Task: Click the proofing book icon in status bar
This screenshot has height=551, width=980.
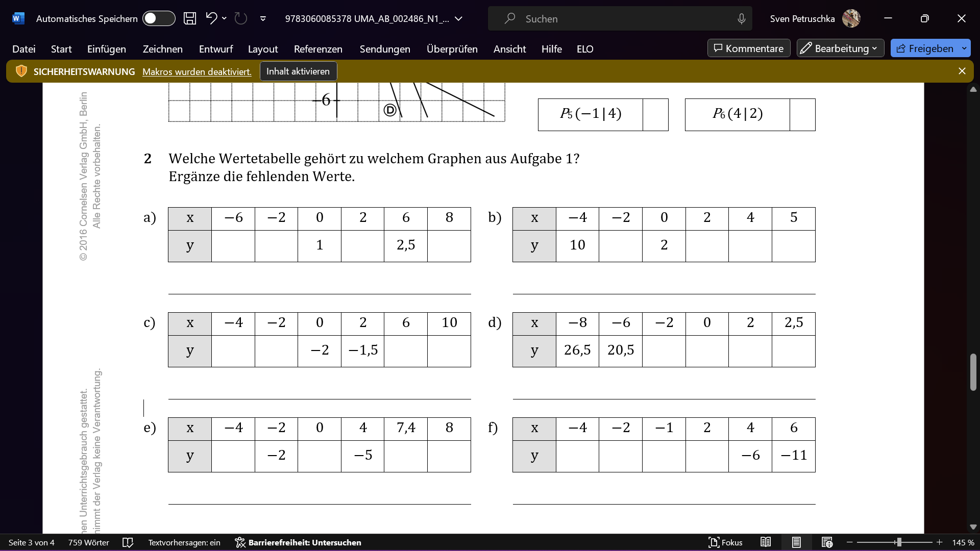Action: (x=128, y=542)
